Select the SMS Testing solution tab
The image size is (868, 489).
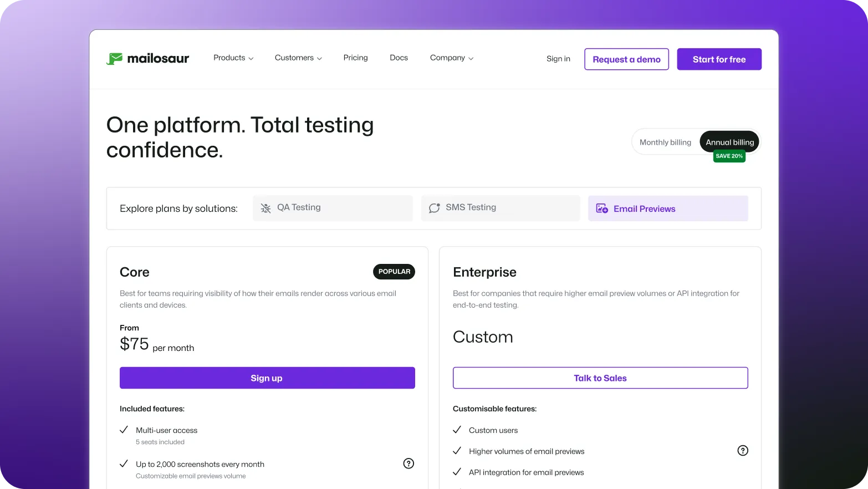[x=501, y=208]
